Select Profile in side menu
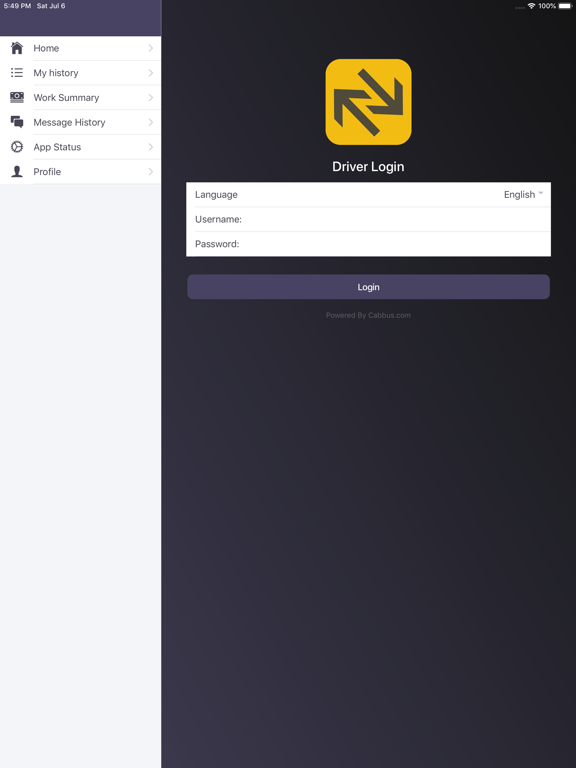The width and height of the screenshot is (576, 768). (80, 171)
